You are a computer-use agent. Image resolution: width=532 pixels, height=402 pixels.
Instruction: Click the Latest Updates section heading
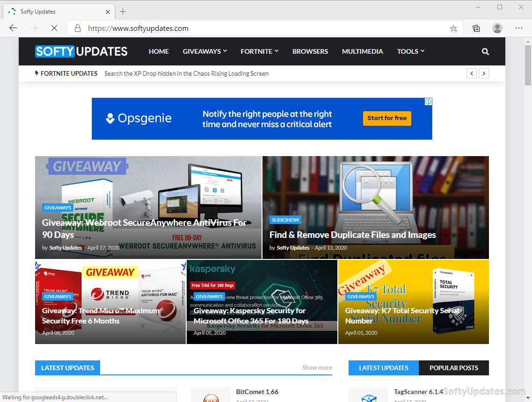(67, 368)
